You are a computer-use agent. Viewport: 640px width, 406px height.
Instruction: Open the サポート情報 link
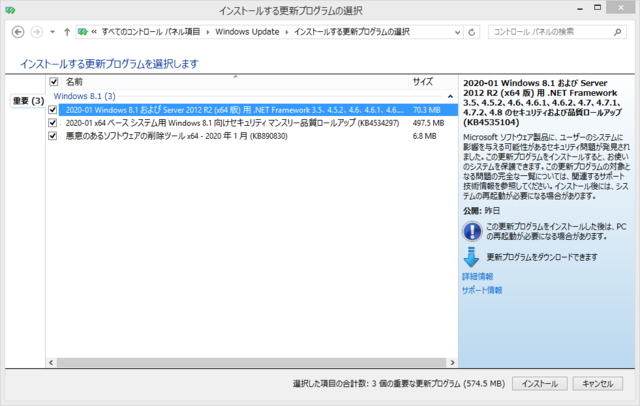[x=482, y=290]
